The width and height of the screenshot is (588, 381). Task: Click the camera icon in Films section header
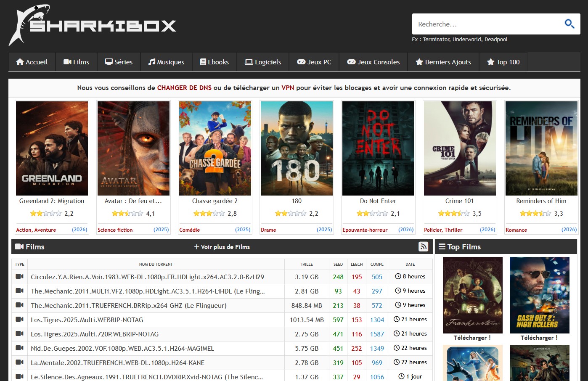click(x=19, y=247)
